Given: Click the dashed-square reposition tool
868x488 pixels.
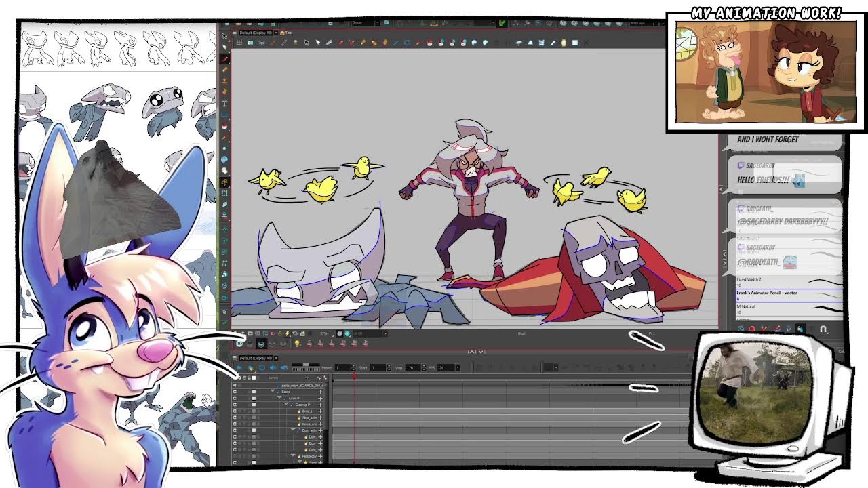Looking at the screenshot, I should [224, 192].
